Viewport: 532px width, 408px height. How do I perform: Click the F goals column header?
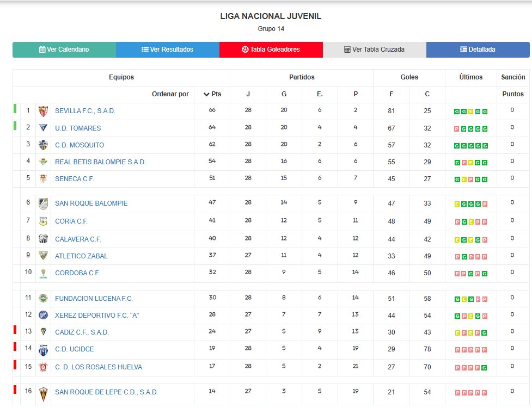[x=391, y=94]
